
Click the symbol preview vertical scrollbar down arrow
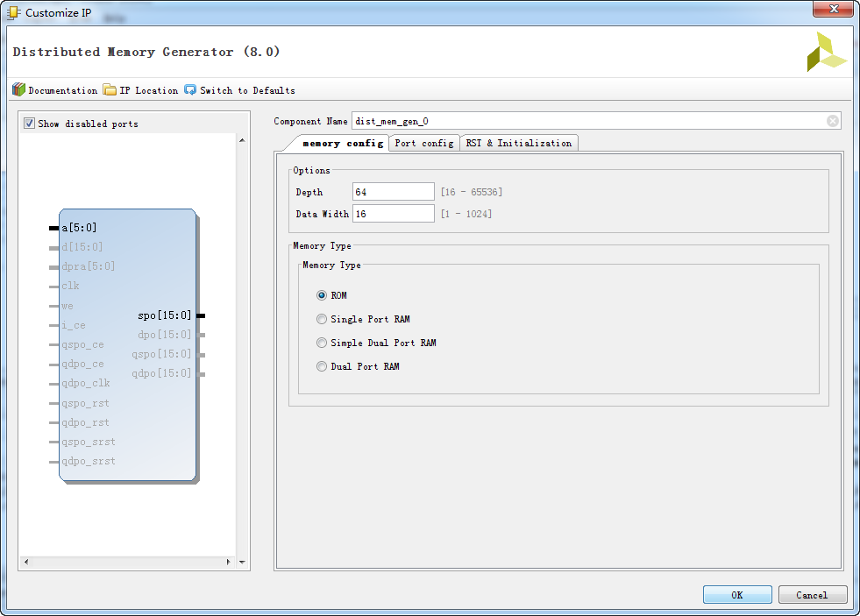coord(243,562)
